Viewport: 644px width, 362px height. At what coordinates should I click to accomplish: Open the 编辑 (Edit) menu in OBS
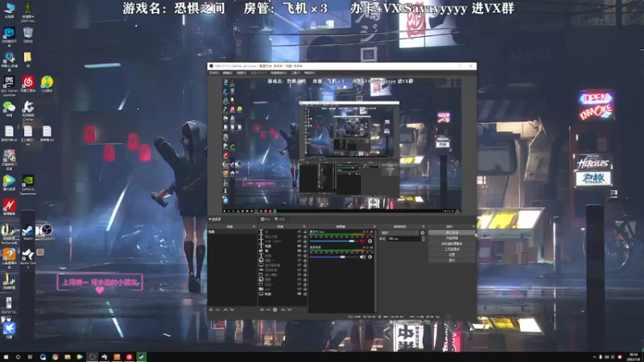point(227,72)
